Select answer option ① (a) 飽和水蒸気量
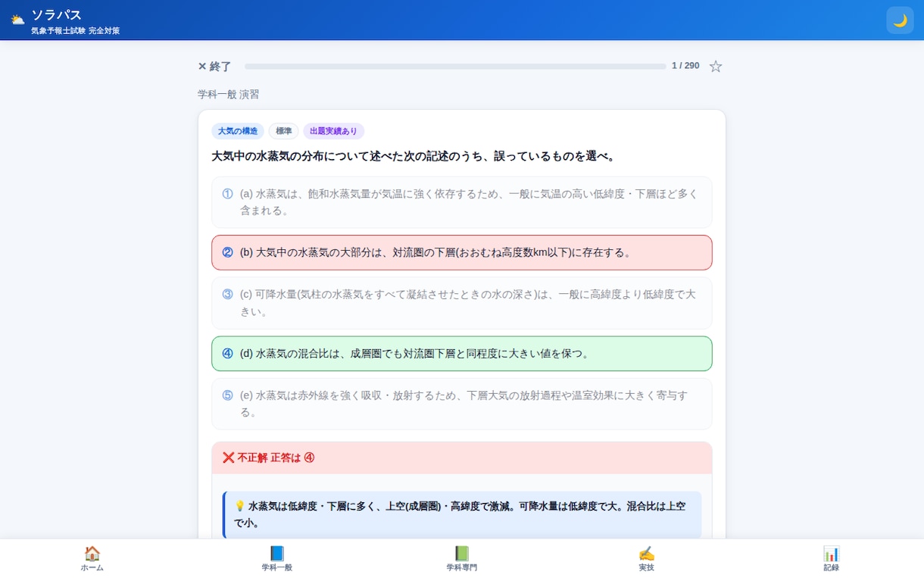This screenshot has height=578, width=924. [x=462, y=202]
